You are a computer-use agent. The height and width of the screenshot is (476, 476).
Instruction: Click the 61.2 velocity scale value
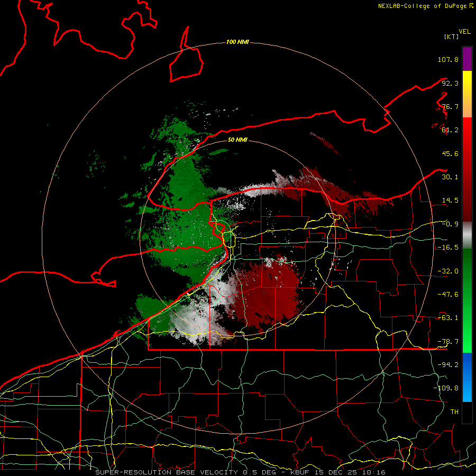point(450,130)
